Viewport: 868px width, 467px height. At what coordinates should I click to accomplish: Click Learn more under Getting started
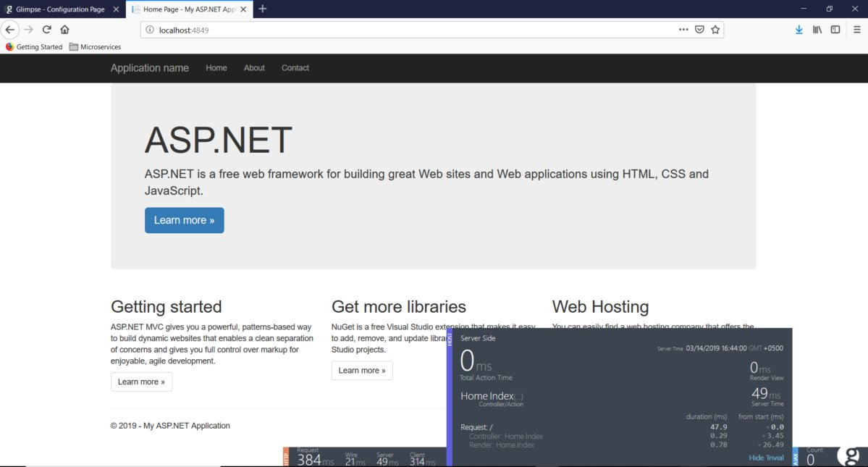(x=141, y=382)
